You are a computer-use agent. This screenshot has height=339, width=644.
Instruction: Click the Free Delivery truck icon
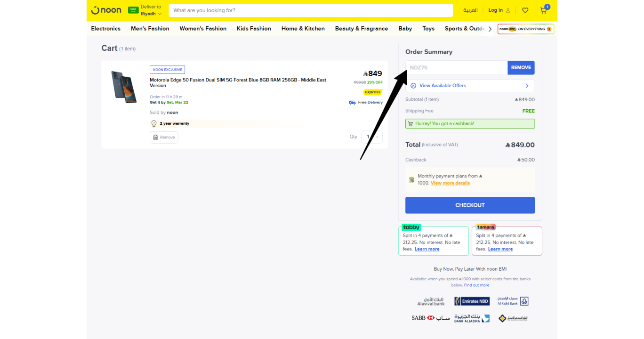[352, 103]
